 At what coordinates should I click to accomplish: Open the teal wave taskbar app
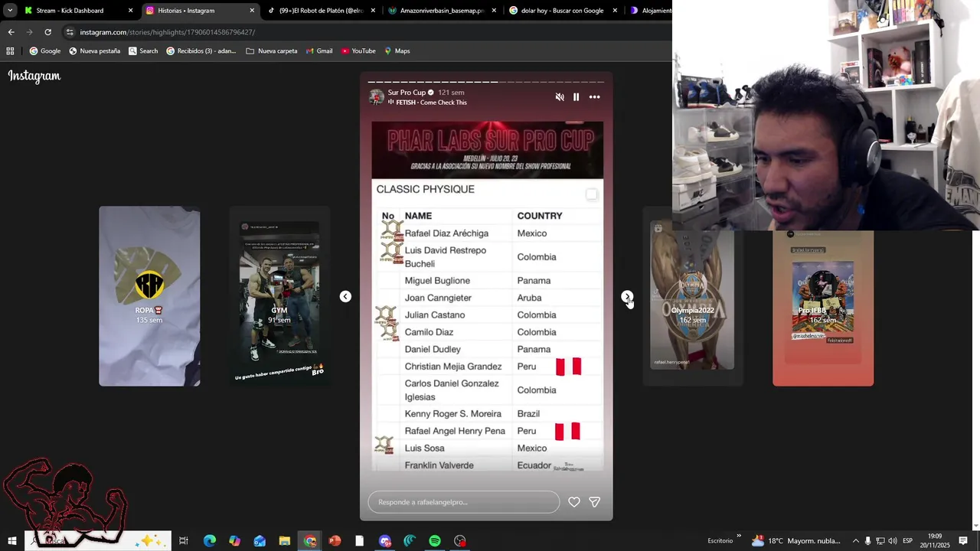(410, 541)
